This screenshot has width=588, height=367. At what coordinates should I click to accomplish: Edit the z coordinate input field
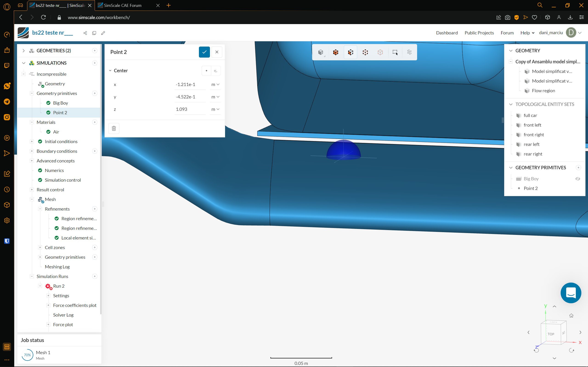tap(190, 109)
